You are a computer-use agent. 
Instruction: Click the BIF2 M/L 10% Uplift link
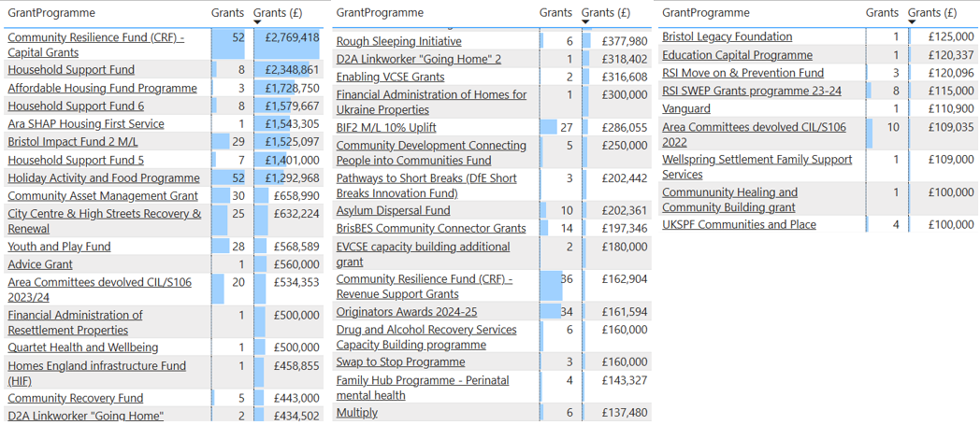386,127
